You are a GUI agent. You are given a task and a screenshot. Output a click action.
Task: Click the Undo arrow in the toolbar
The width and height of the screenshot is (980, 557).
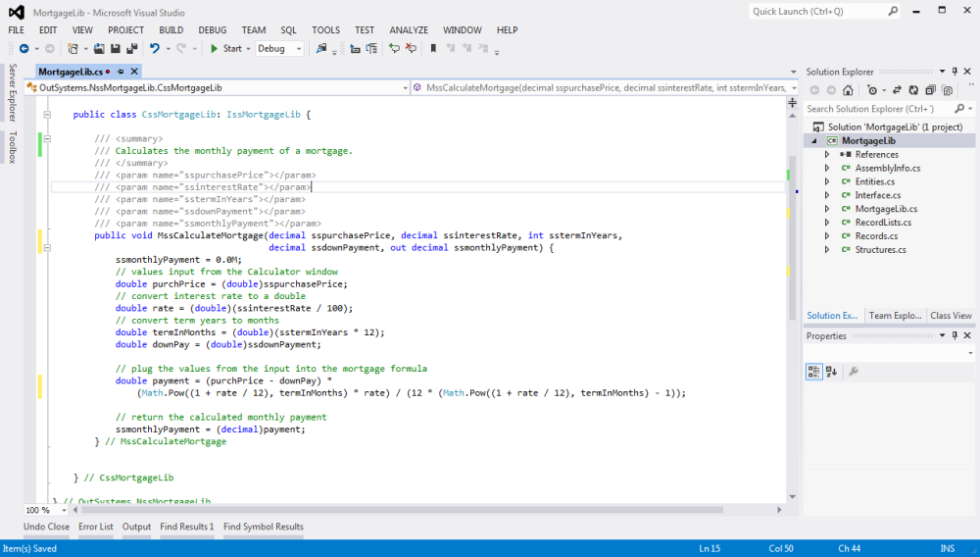tap(154, 48)
